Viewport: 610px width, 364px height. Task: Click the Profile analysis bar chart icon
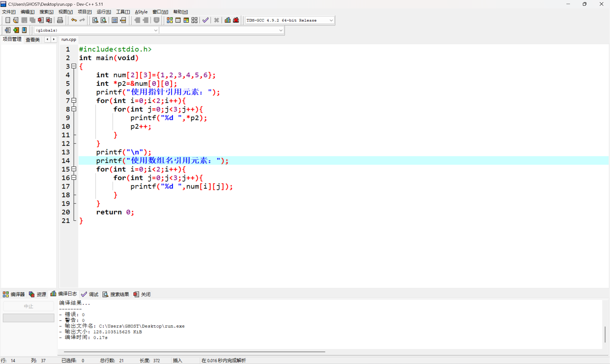pos(228,20)
